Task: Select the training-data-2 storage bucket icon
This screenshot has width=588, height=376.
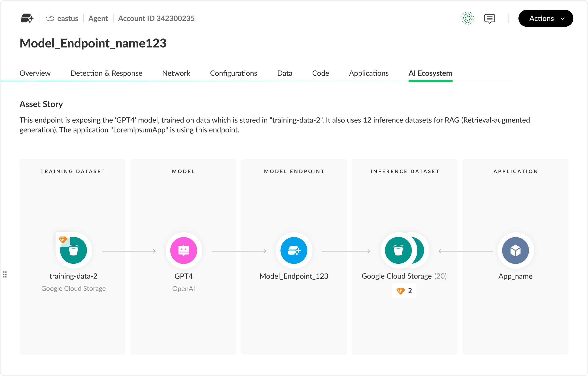Action: coord(74,251)
